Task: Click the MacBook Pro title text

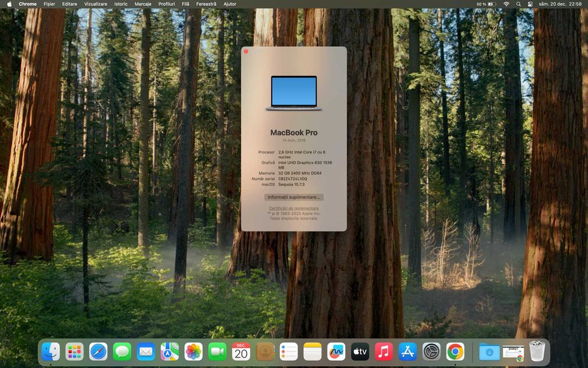Action: click(x=293, y=132)
